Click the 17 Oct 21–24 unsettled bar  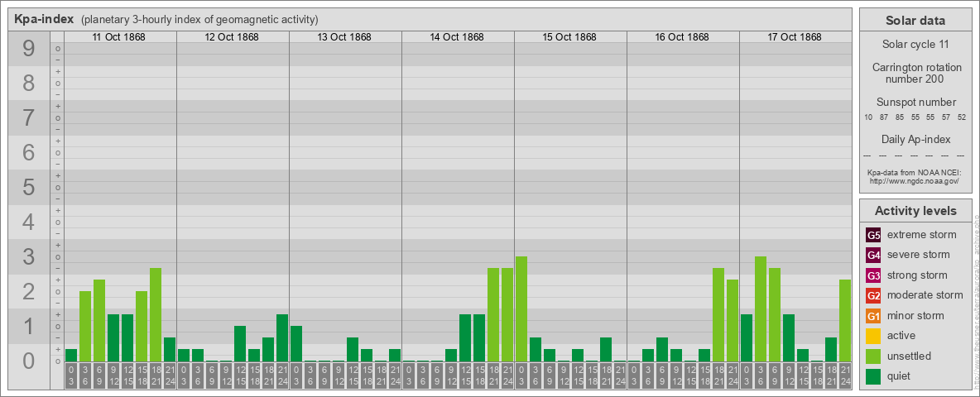tap(845, 320)
